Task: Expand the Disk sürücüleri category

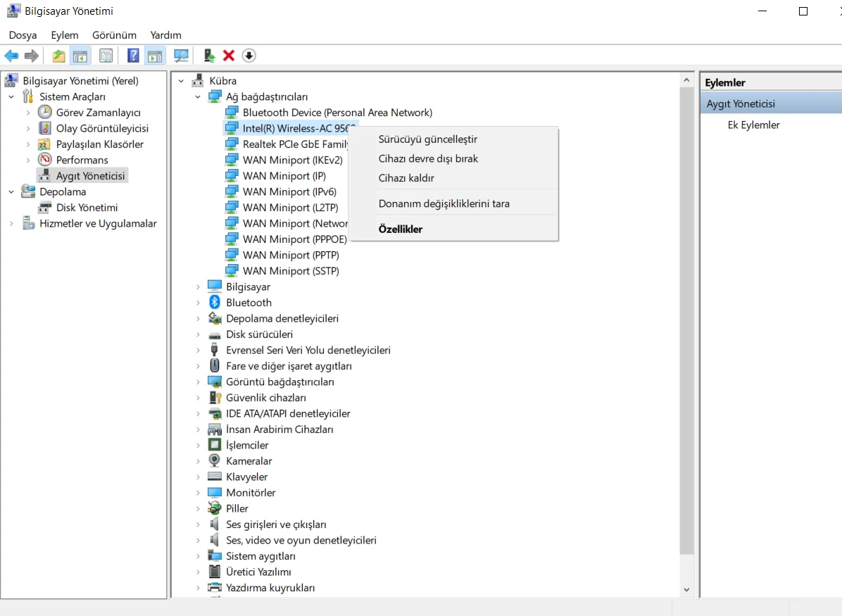Action: (x=198, y=334)
